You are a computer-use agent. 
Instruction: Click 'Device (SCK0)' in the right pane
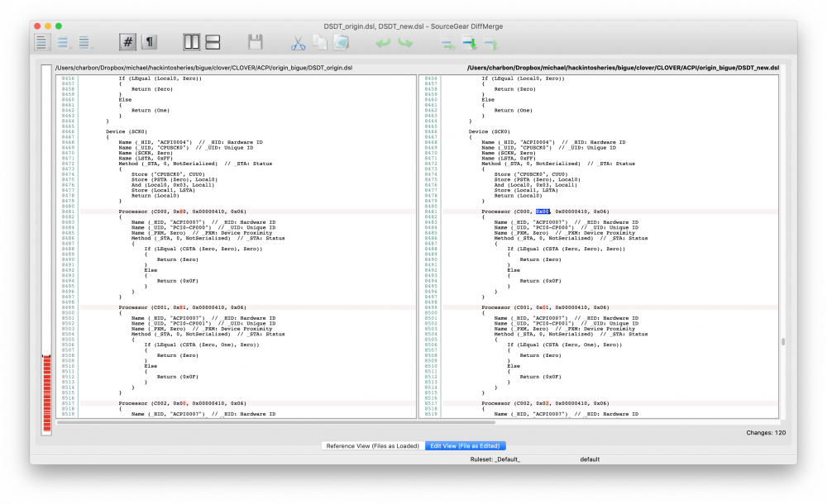coord(490,132)
